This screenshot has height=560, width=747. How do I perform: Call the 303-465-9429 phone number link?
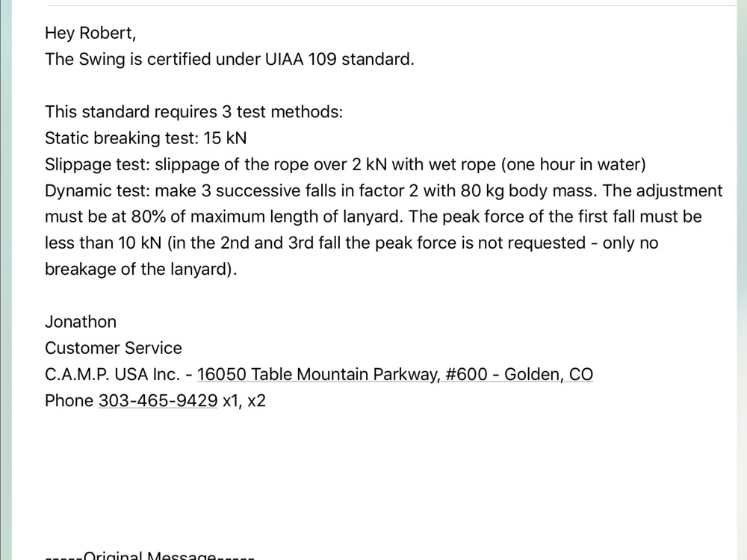(x=158, y=400)
